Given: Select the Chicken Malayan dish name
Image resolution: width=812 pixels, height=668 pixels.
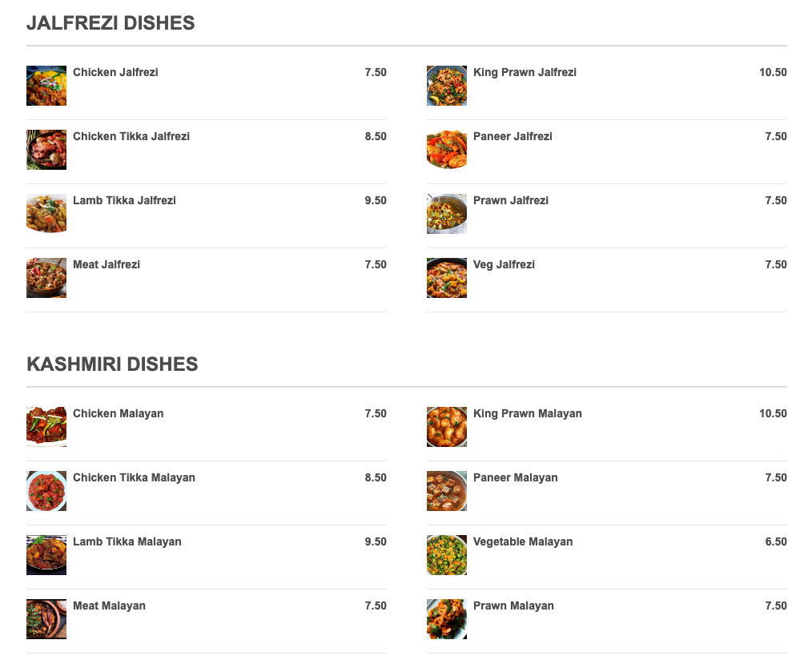Looking at the screenshot, I should (119, 413).
